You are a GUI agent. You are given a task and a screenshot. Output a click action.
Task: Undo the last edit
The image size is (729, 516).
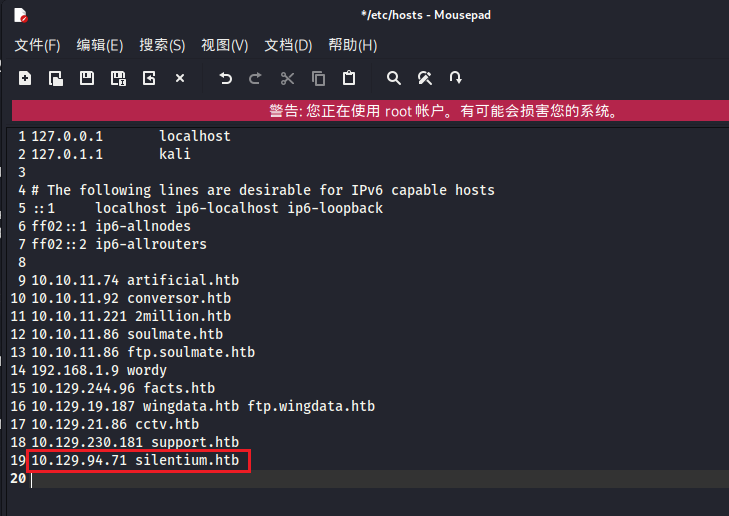[226, 78]
